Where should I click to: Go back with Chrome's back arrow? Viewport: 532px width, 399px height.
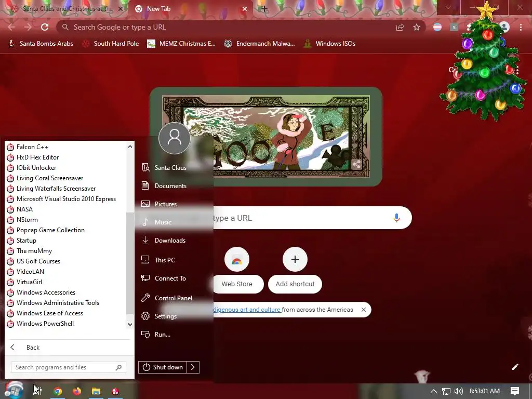coord(11,27)
